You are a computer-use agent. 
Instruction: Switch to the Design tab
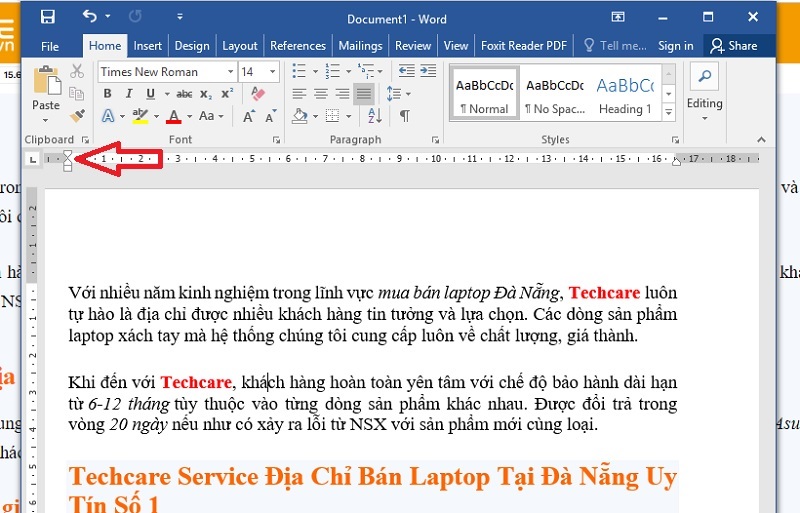click(x=192, y=46)
